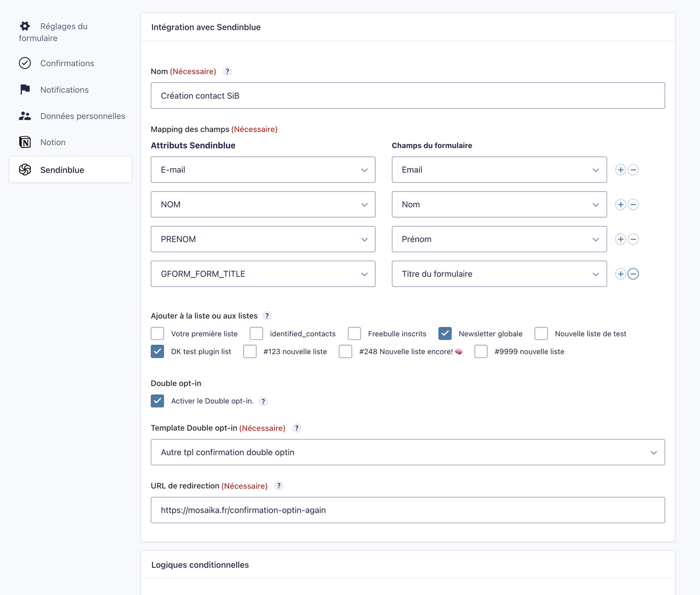Open help for Template Double opt-in
This screenshot has width=700, height=595.
pos(296,428)
